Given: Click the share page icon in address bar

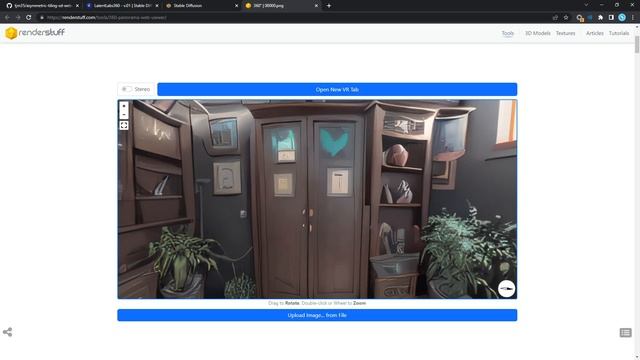Looking at the screenshot, I should click(555, 18).
